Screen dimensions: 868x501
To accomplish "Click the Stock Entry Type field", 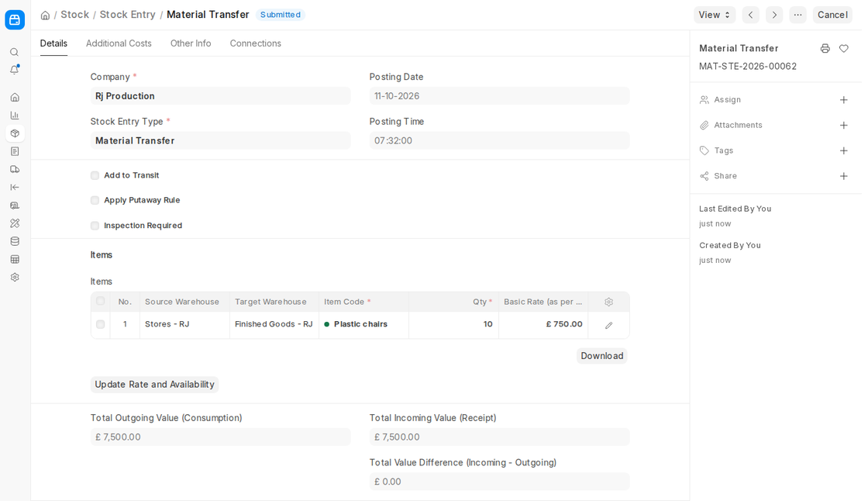I will (220, 141).
